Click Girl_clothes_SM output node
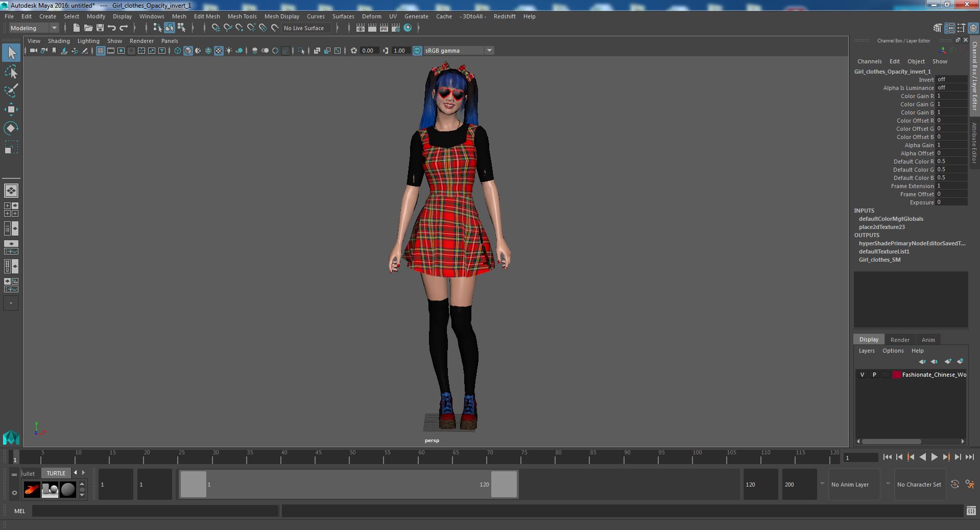This screenshot has height=530, width=980. [879, 260]
